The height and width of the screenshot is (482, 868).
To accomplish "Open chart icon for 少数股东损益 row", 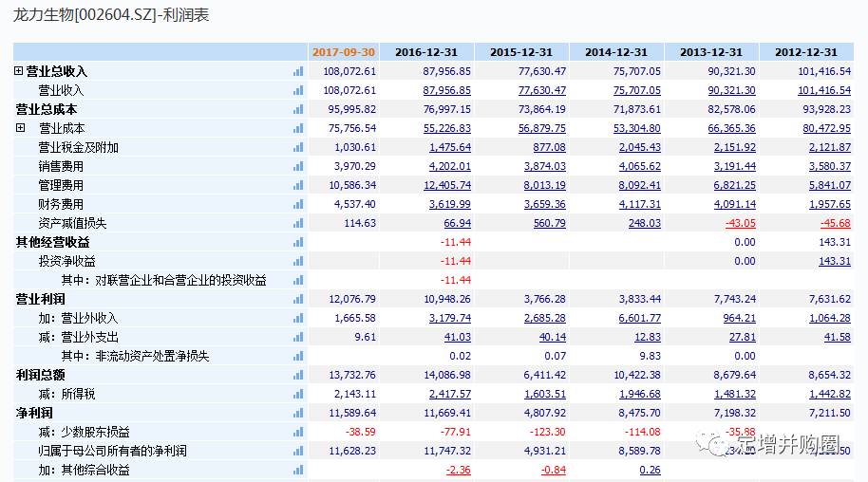I will [x=298, y=432].
